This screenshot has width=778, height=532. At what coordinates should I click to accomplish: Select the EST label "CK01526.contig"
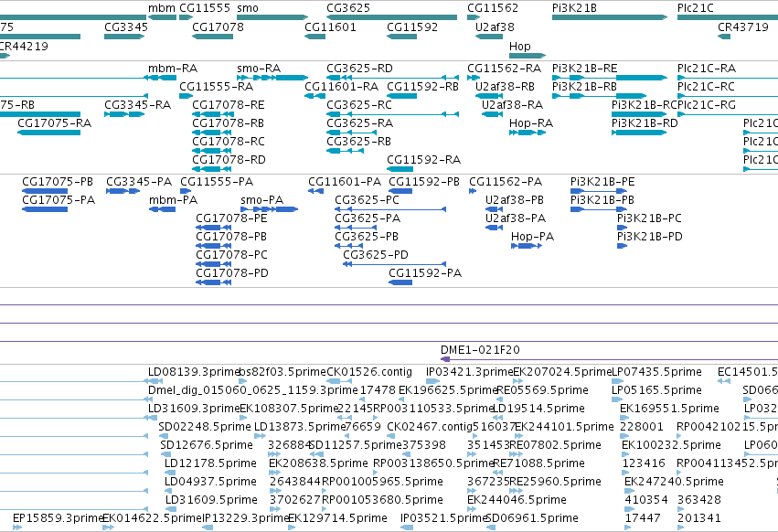(x=369, y=372)
